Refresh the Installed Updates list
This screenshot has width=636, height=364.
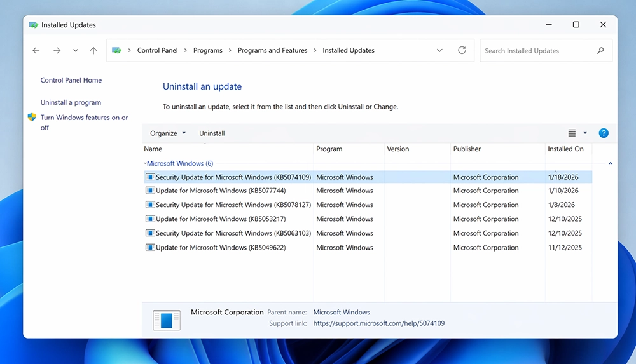tap(462, 50)
